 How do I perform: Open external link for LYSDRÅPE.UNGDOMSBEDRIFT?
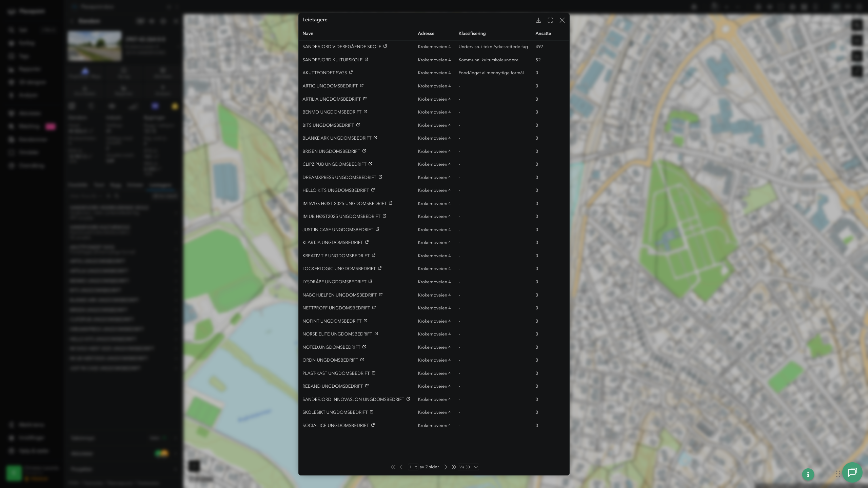(370, 282)
